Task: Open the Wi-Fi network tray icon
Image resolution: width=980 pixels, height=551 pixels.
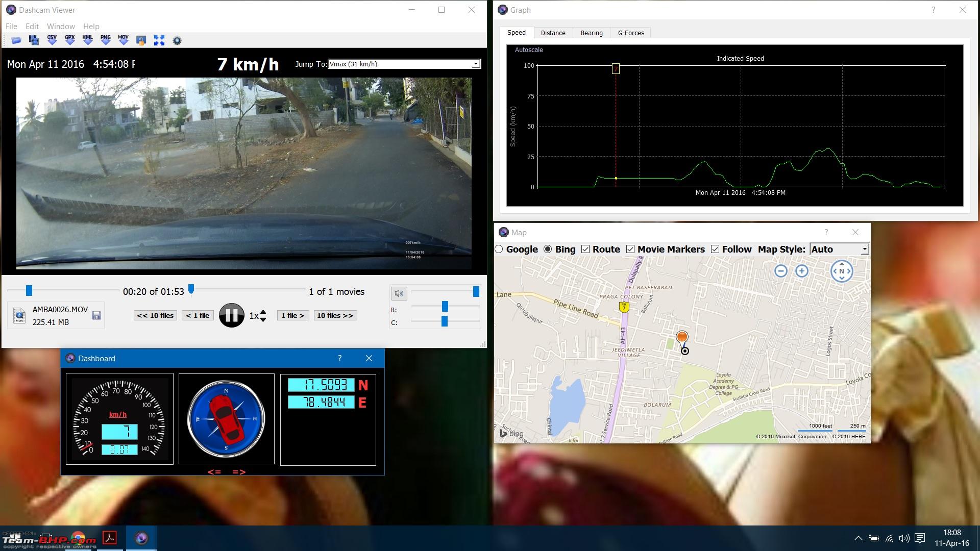Action: tap(889, 538)
